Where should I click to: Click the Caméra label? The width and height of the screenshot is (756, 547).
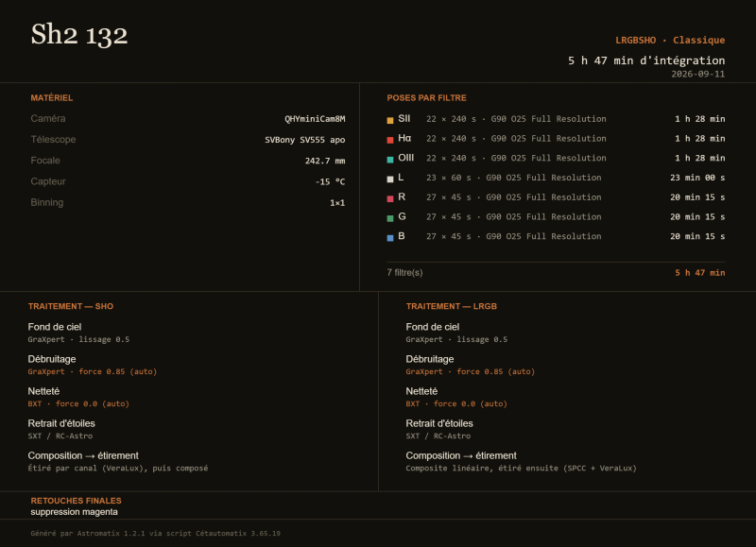pos(48,118)
